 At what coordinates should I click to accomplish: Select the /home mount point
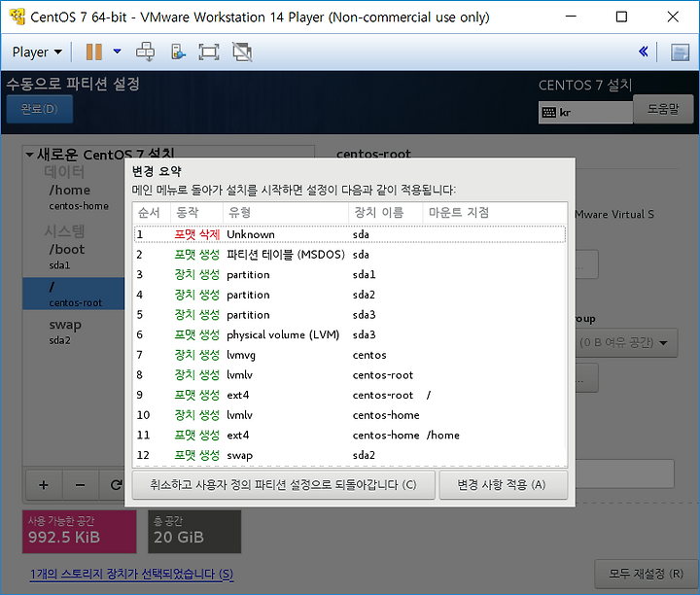[74, 196]
